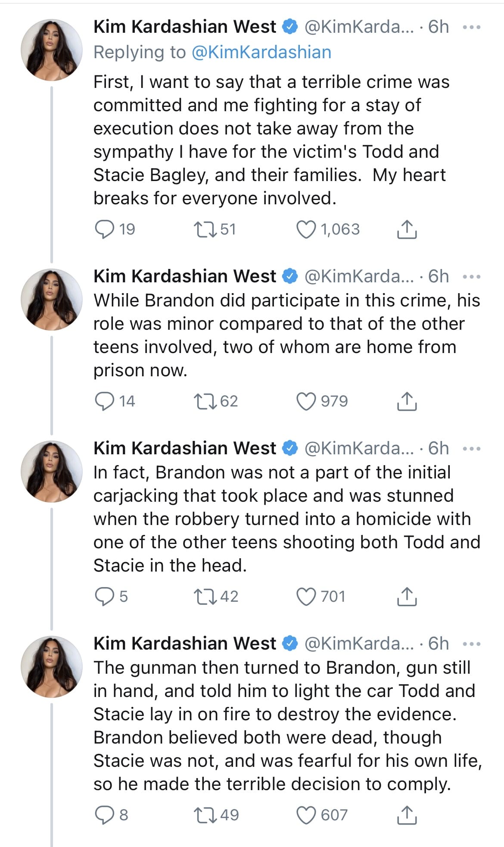Share the tweet about Brandon's minor role
The width and height of the screenshot is (504, 847).
[406, 401]
